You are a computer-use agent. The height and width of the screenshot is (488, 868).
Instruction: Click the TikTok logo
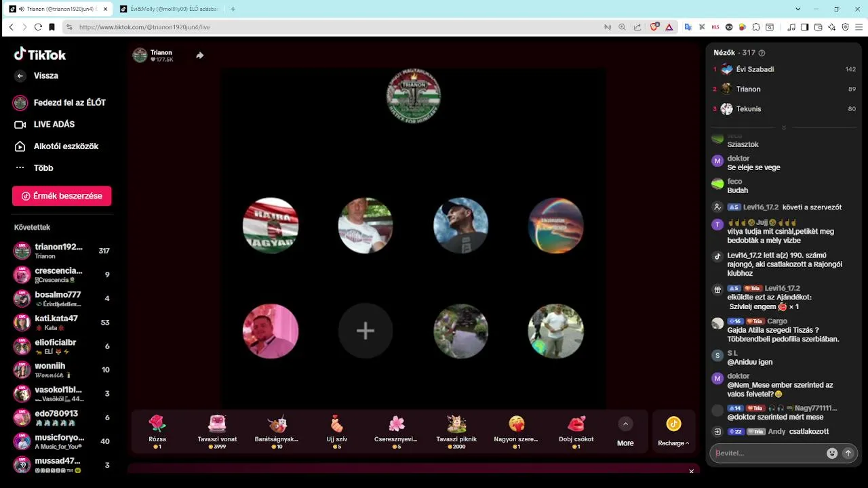(40, 54)
